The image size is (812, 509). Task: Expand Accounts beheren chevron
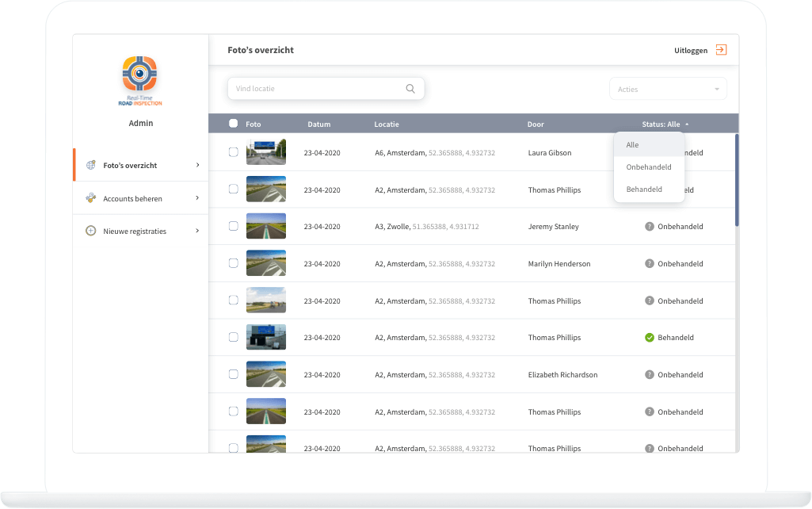click(198, 198)
